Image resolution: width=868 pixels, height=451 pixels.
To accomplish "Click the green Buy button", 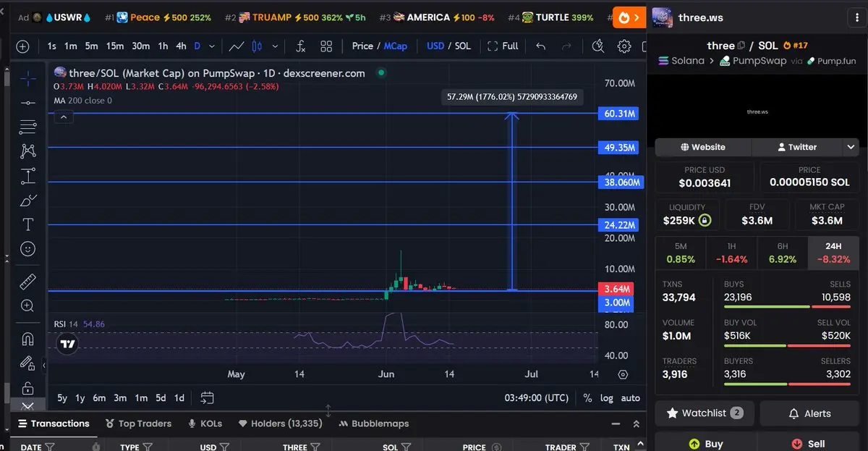I will (706, 443).
